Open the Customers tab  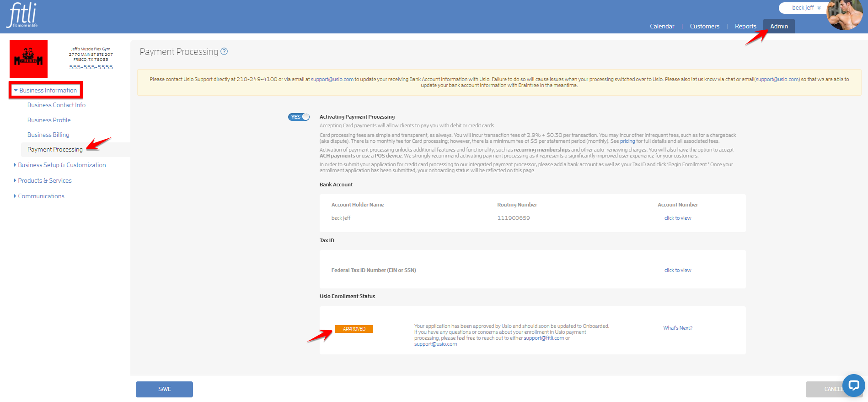coord(704,26)
